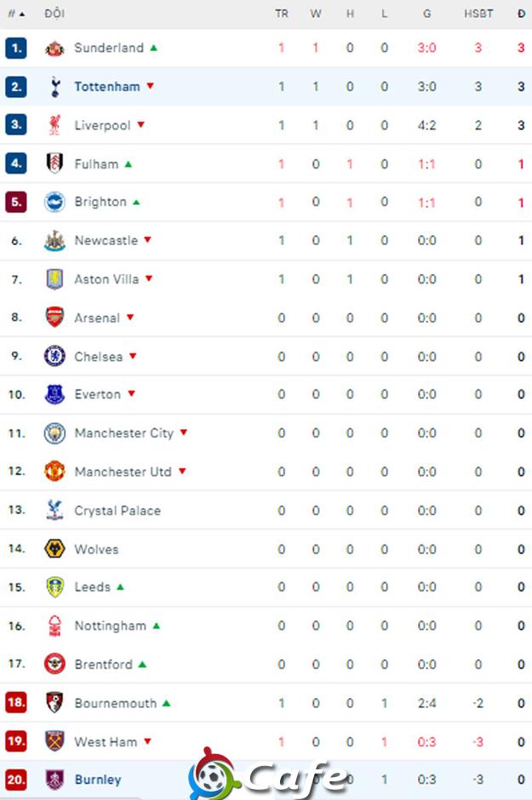532x800 pixels.
Task: Click the Tottenham club crest
Action: coord(54,87)
